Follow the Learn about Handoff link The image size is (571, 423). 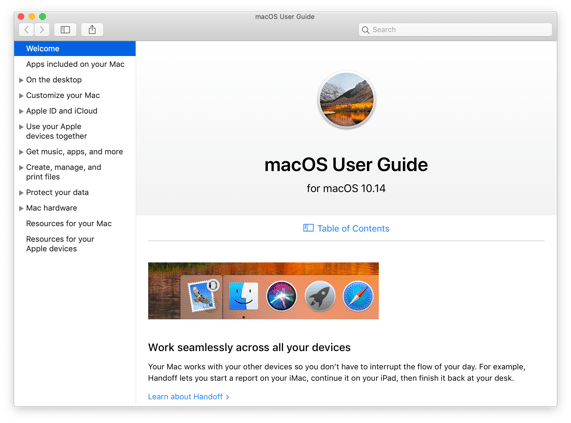[188, 396]
